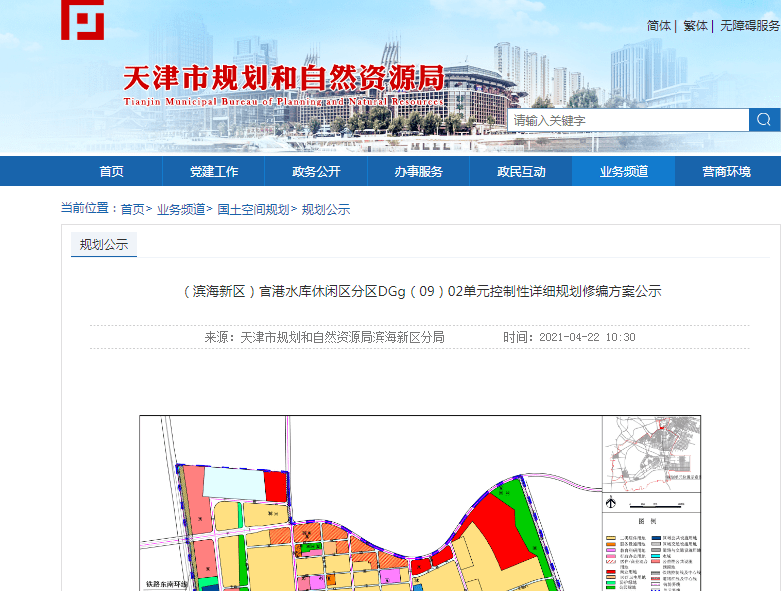Open the 营商环境 navigation menu item

click(726, 171)
